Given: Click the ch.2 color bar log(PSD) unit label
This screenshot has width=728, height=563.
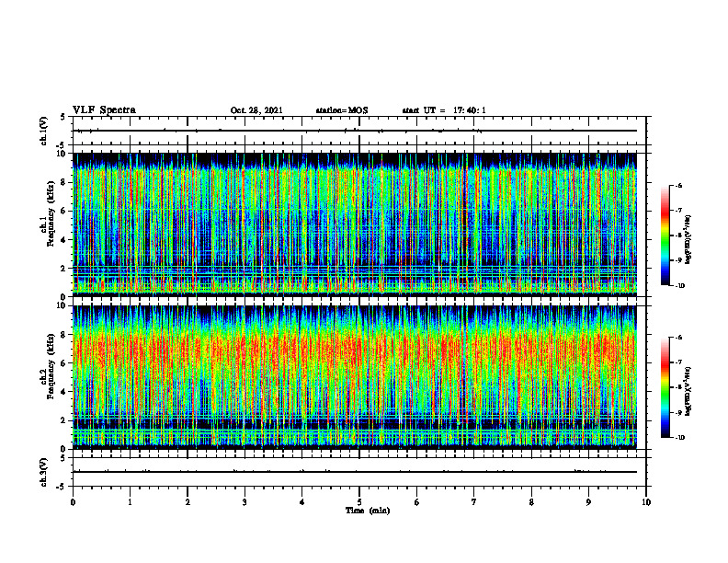Looking at the screenshot, I should point(688,391).
